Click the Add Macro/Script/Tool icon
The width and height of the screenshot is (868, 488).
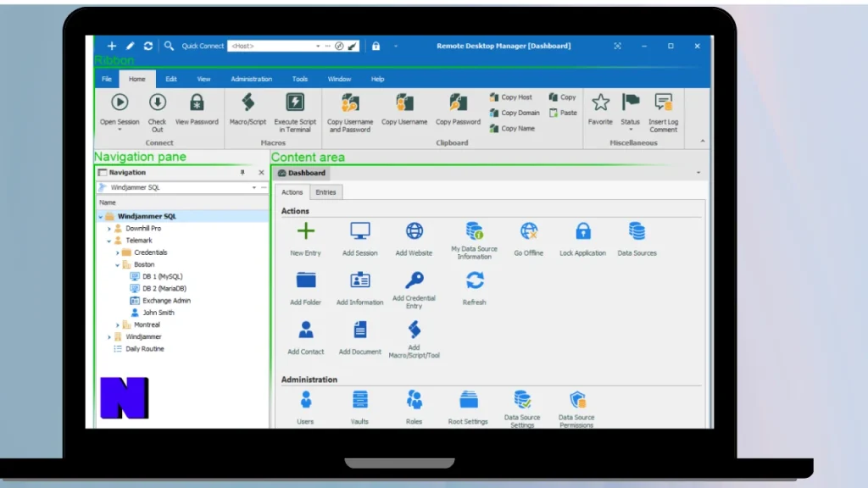[414, 330]
